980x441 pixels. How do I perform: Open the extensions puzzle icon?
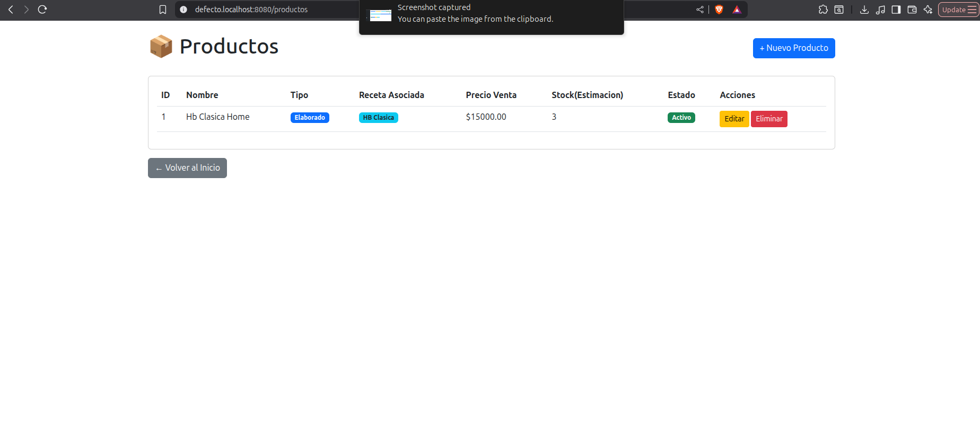coord(823,10)
